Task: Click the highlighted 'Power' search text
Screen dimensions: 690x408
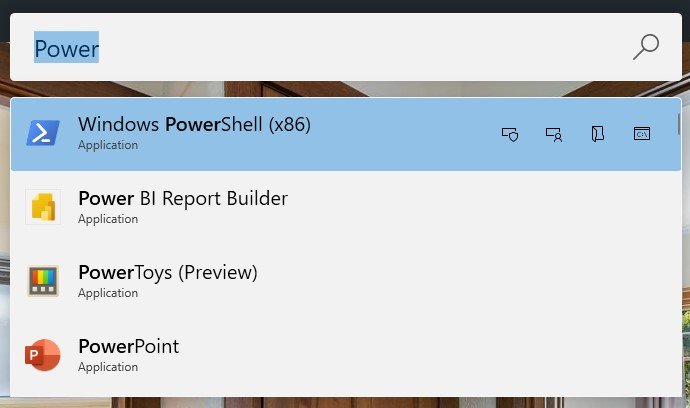Action: pyautogui.click(x=66, y=48)
